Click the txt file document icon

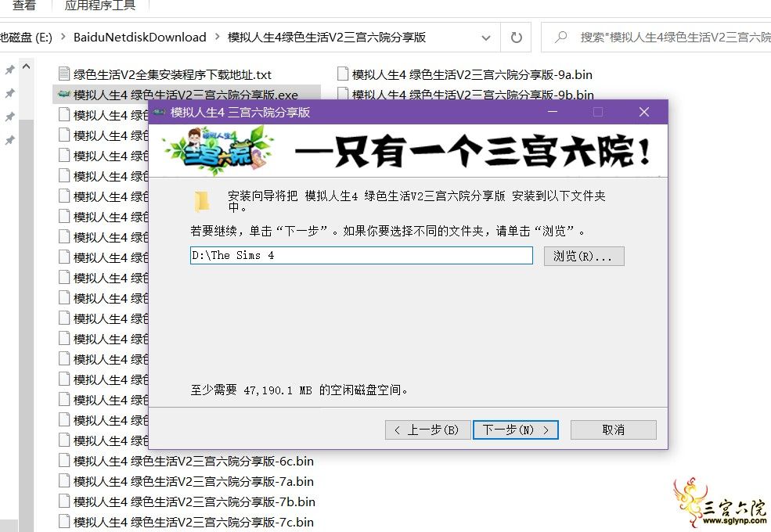(64, 74)
